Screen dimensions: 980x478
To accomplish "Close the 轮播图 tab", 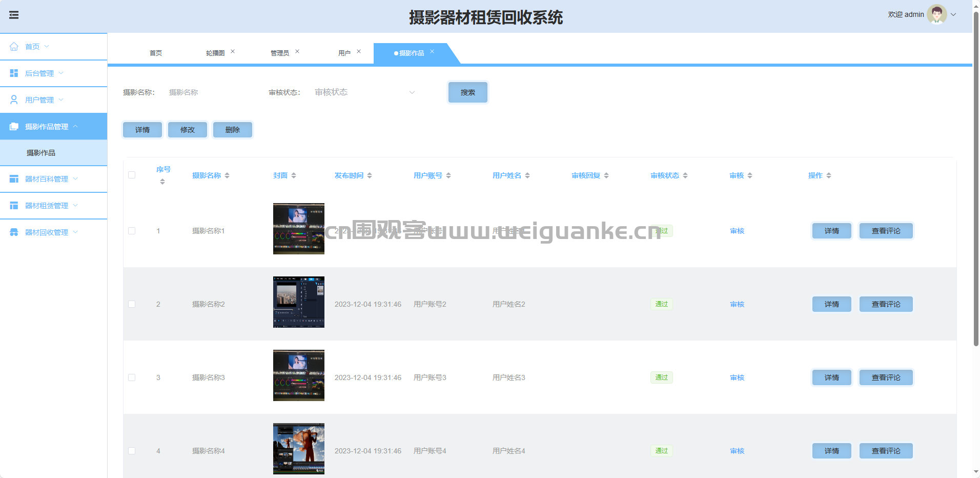I will pyautogui.click(x=233, y=51).
